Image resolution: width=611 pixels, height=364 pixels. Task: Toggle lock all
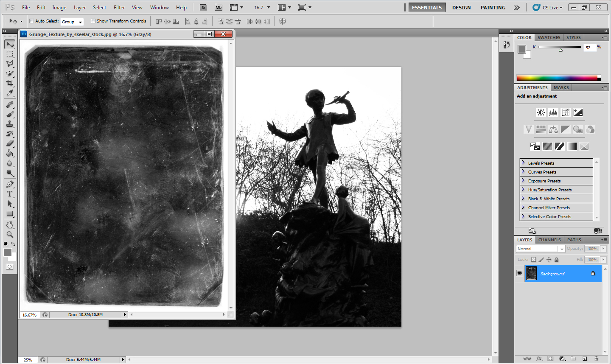pos(556,260)
